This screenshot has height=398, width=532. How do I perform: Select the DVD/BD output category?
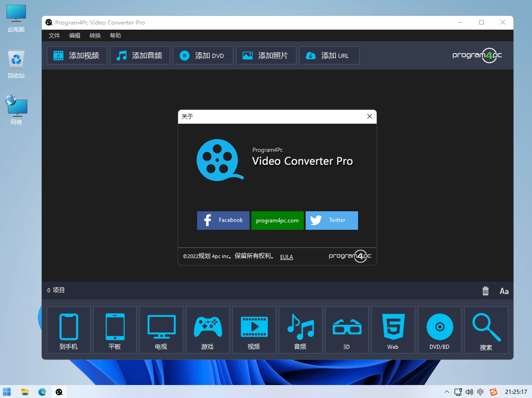(x=440, y=330)
